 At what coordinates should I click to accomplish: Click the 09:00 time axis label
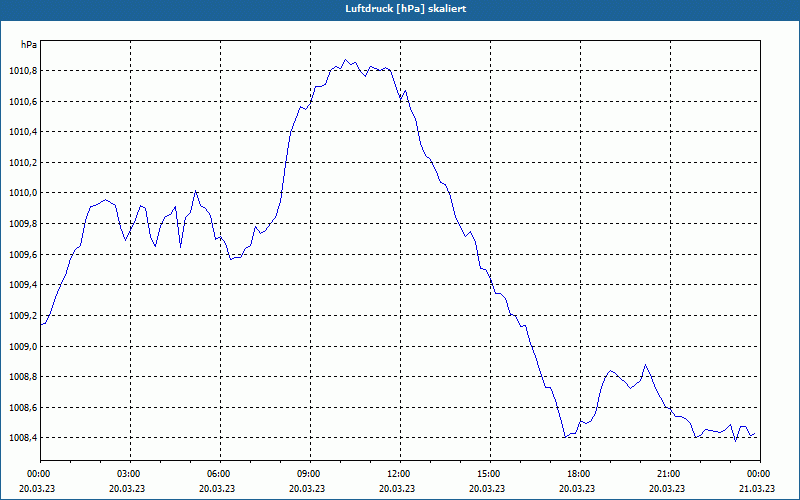tap(308, 474)
